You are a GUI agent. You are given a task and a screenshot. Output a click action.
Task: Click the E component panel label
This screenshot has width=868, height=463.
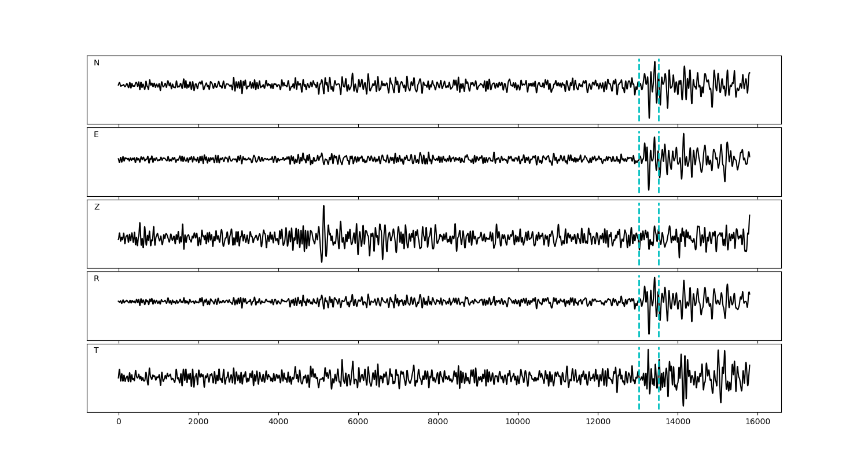(96, 135)
